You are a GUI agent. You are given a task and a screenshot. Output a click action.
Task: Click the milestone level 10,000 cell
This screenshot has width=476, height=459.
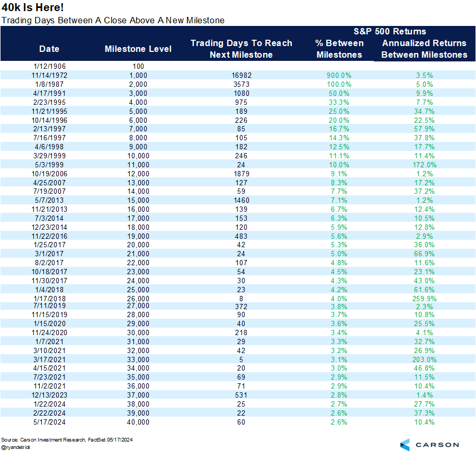(x=138, y=156)
